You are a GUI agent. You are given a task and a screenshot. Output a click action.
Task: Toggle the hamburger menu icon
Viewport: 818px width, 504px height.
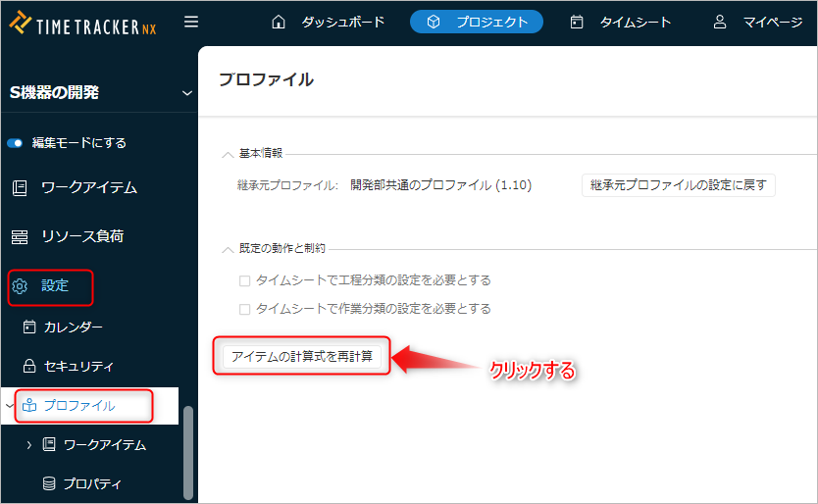[191, 22]
